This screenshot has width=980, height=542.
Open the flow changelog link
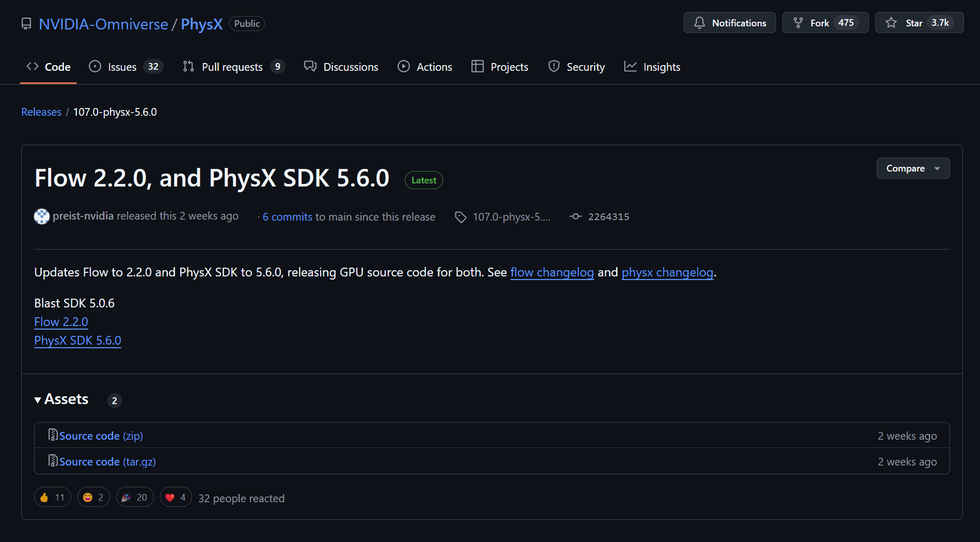(x=552, y=272)
